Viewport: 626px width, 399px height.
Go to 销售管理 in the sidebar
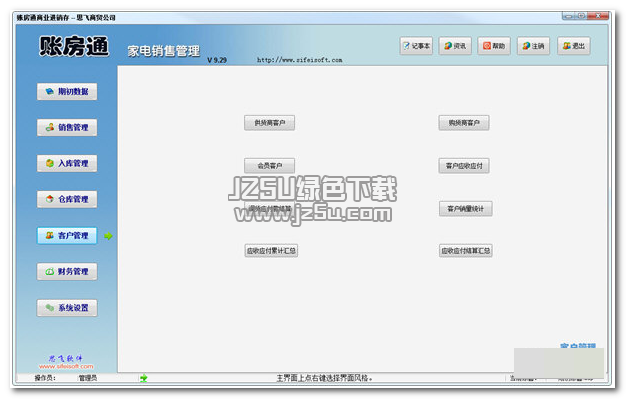(x=67, y=127)
